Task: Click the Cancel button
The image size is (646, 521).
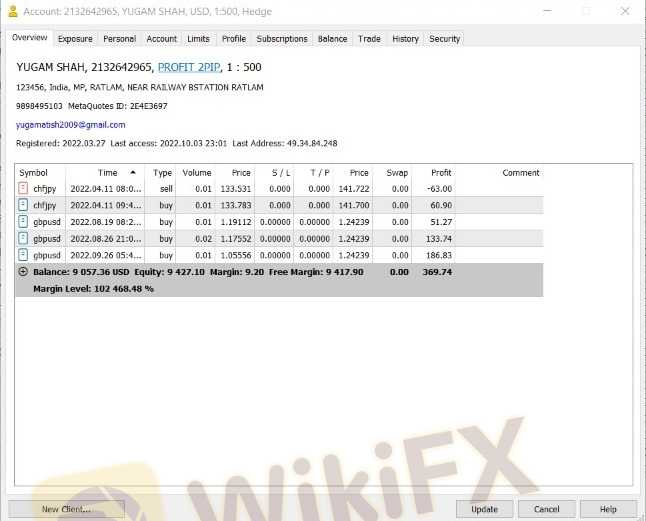Action: (x=547, y=509)
